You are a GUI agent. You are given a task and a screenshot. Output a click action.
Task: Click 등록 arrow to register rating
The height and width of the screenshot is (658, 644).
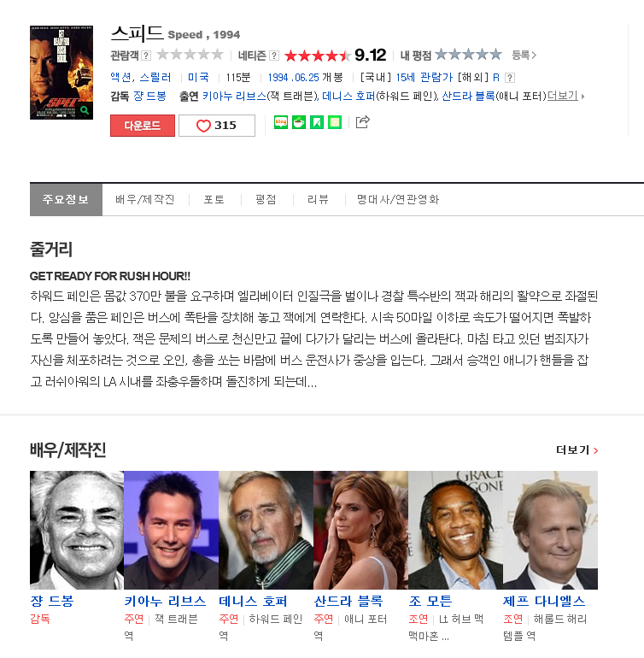point(524,55)
